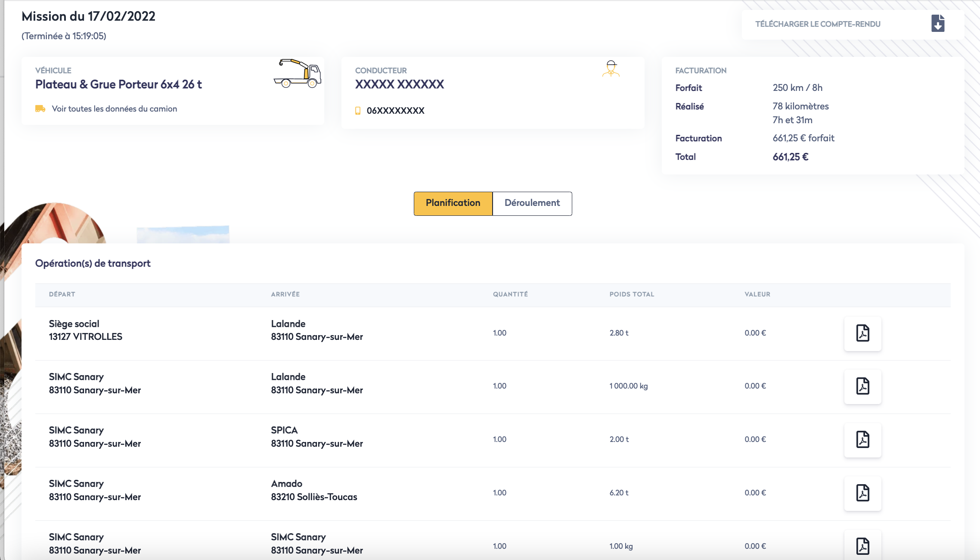Click the yellow phone icon
The image size is (980, 560).
point(357,111)
